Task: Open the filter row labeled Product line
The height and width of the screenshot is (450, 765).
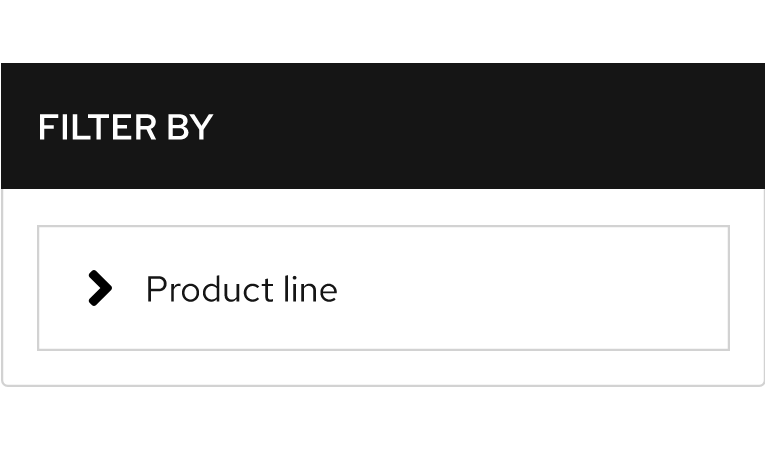Action: [382, 288]
